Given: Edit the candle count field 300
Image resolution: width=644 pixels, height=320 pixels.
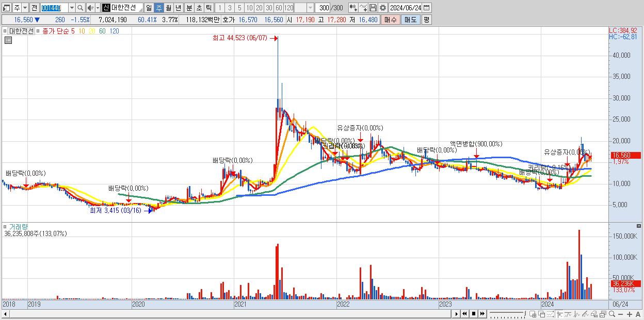Looking at the screenshot, I should (322, 8).
